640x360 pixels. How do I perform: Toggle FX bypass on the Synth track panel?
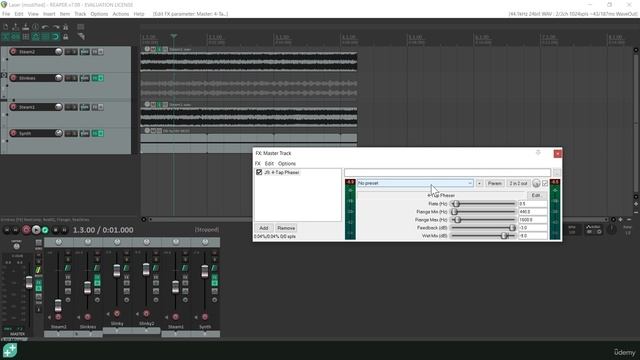coord(101,133)
